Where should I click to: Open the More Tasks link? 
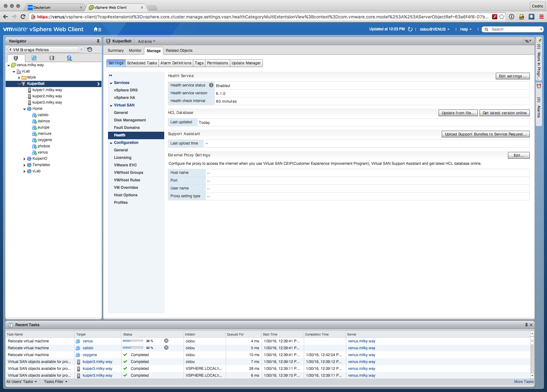524,382
